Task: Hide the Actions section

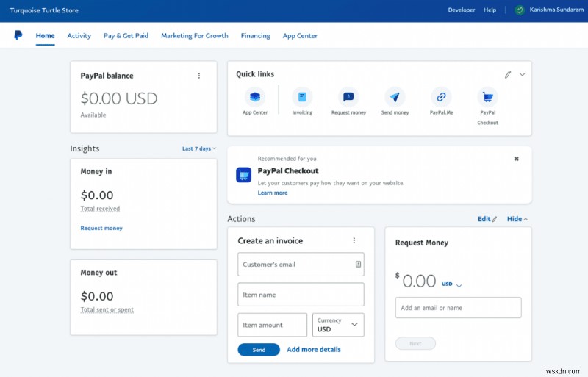Action: coord(517,219)
